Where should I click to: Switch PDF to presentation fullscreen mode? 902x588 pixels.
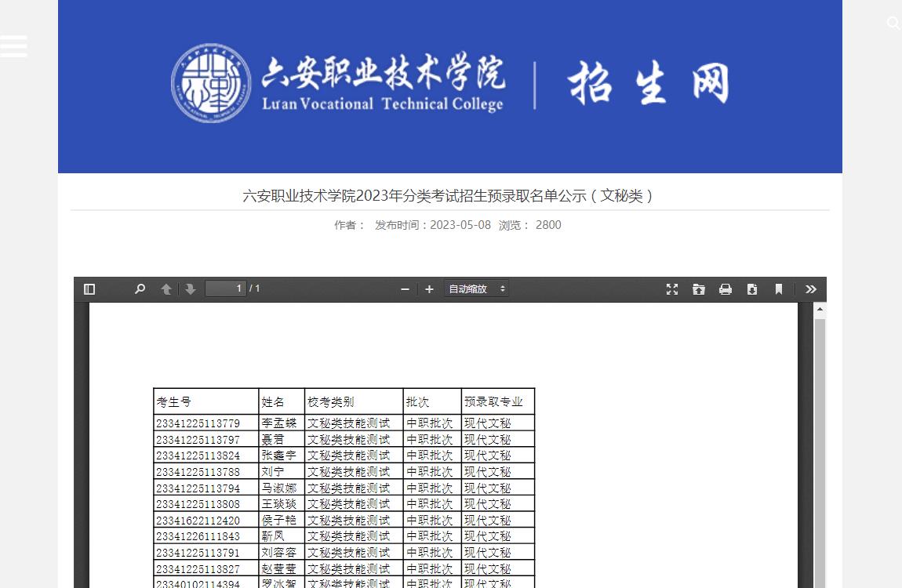click(672, 289)
